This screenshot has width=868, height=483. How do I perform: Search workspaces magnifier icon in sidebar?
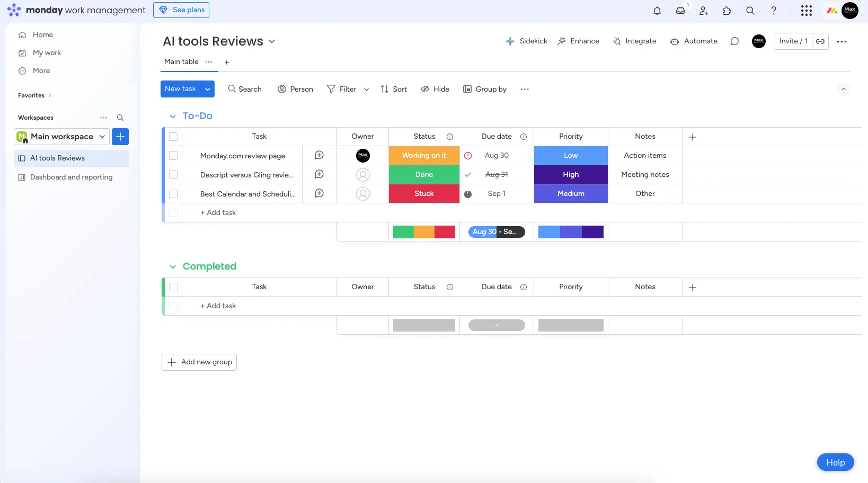[x=120, y=118]
